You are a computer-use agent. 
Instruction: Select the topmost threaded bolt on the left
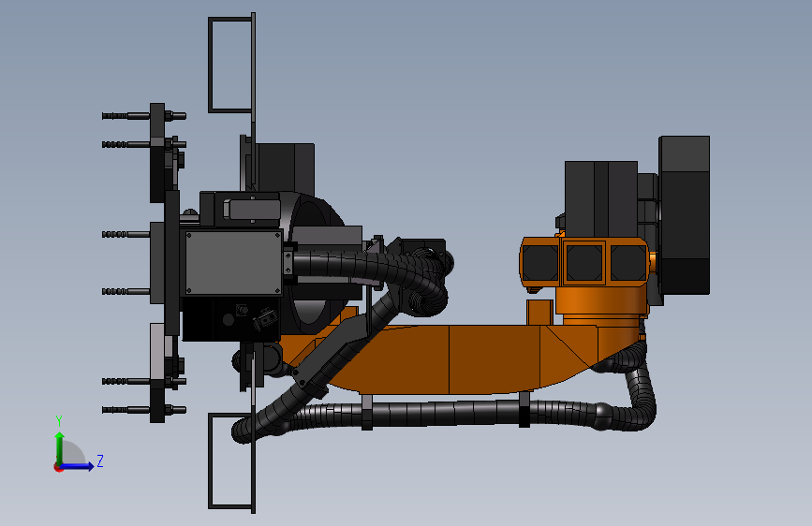(144, 116)
